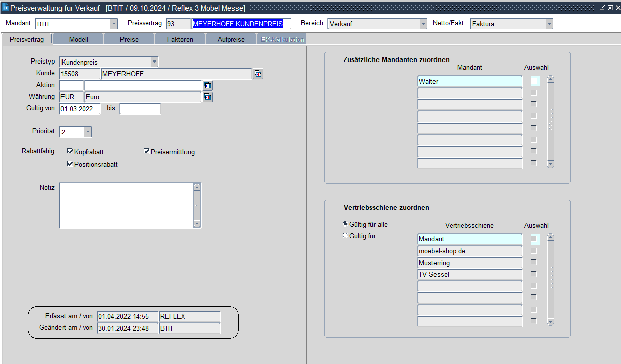Tick the Auswahl checkbox for Walter
Image resolution: width=621 pixels, height=364 pixels.
pyautogui.click(x=534, y=81)
